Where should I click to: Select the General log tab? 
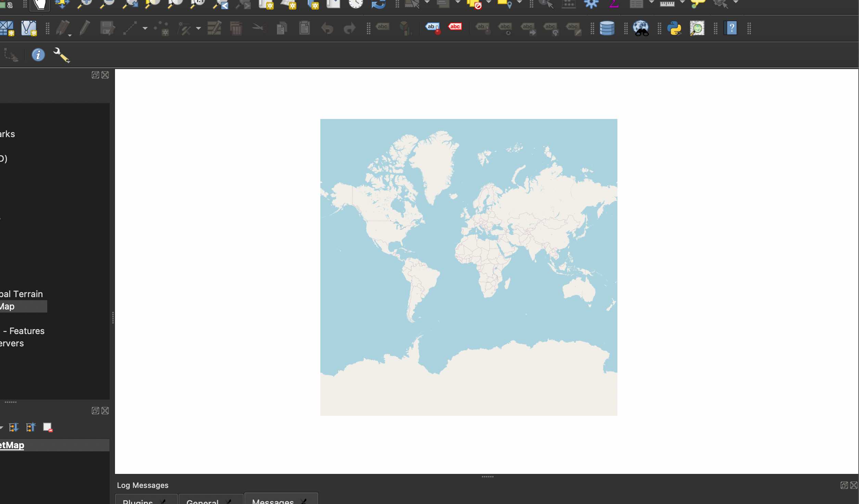[x=202, y=501]
